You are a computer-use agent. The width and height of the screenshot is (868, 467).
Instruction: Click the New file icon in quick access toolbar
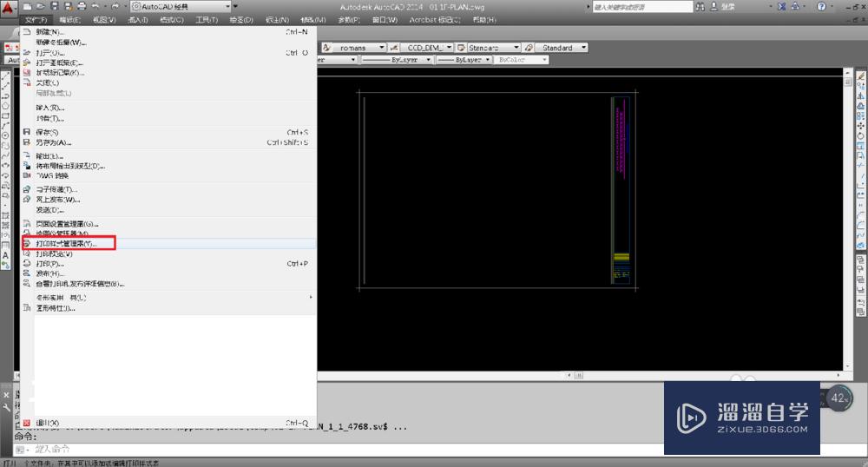(27, 7)
